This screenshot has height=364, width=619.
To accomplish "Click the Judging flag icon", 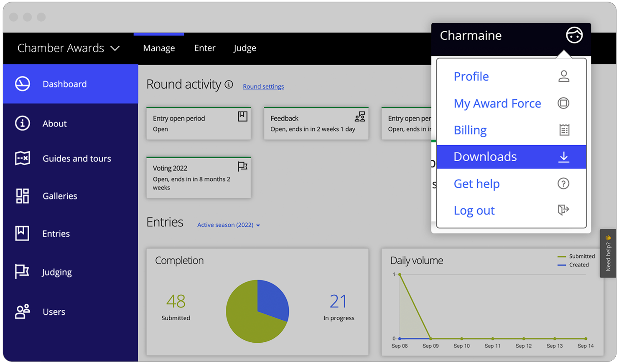I will click(23, 272).
